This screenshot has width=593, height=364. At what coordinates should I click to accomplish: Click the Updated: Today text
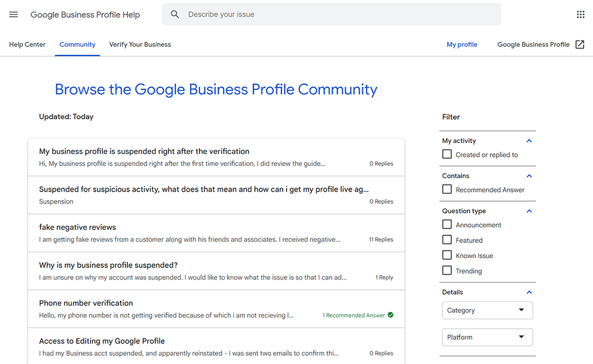pos(66,116)
